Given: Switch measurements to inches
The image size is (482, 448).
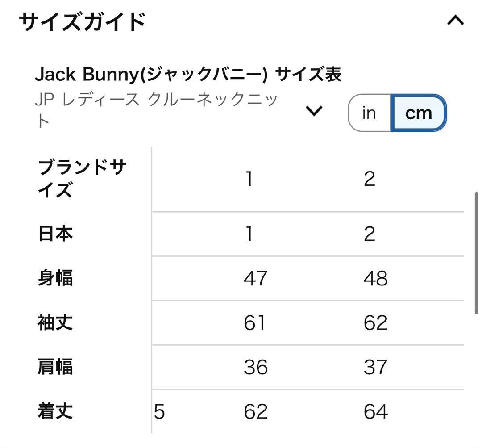Looking at the screenshot, I should [369, 113].
